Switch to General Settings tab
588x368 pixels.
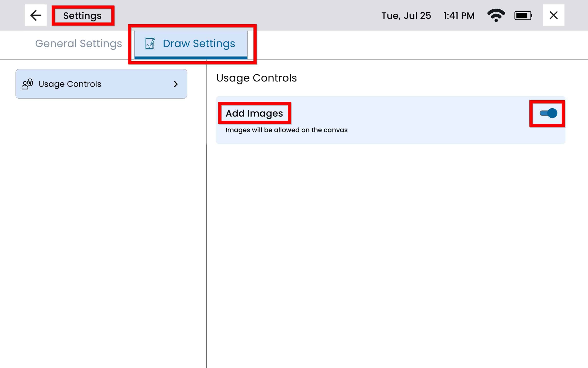point(78,43)
